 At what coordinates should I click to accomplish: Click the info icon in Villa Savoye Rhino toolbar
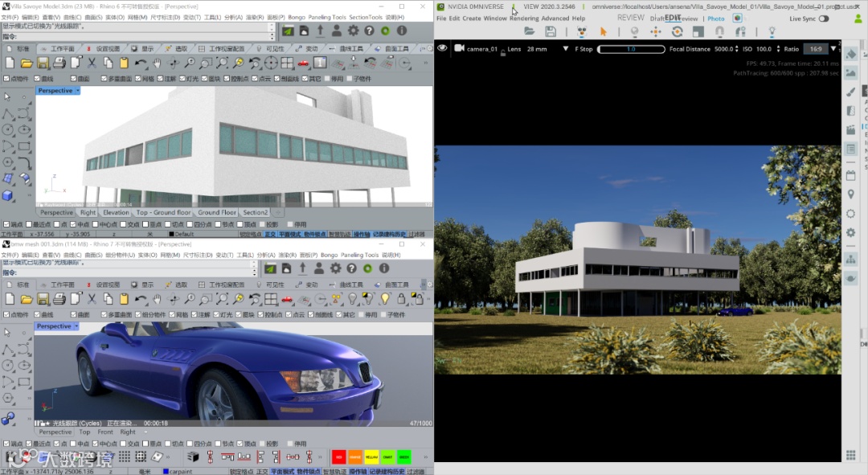click(x=402, y=31)
